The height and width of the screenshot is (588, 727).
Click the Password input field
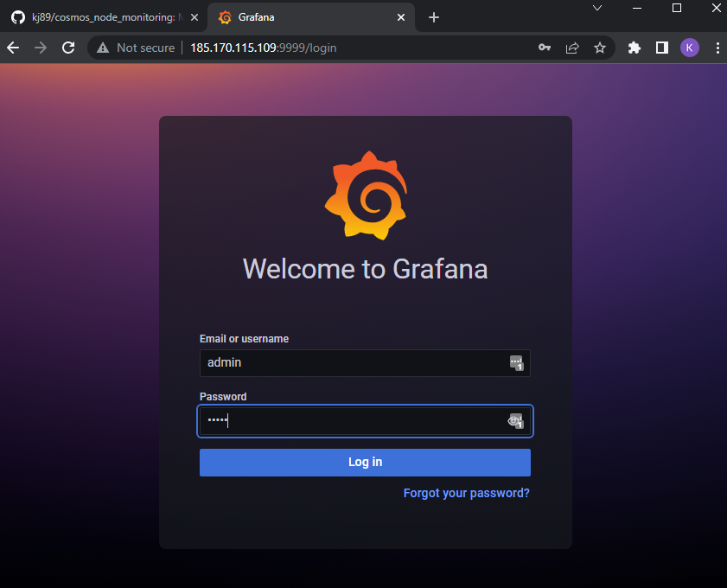(365, 420)
